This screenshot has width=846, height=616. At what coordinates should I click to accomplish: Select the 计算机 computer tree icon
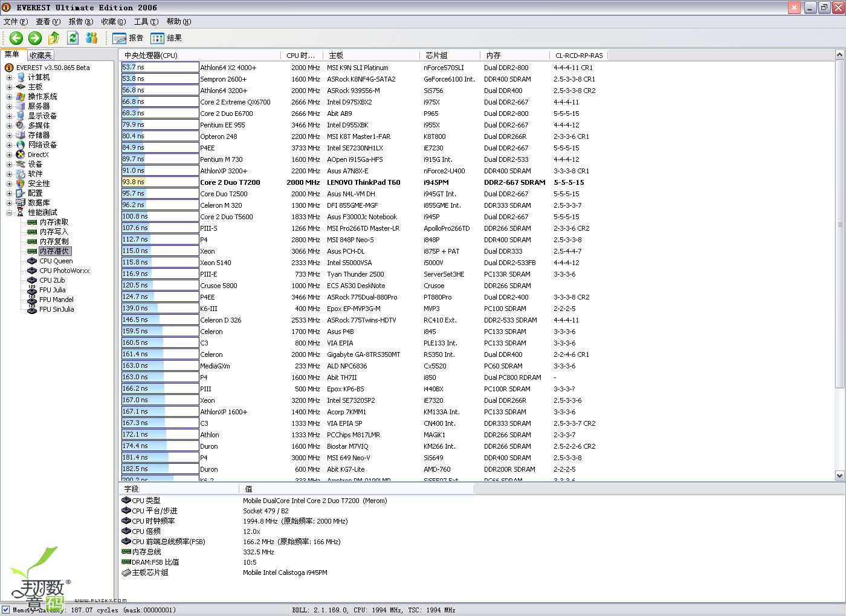click(21, 77)
